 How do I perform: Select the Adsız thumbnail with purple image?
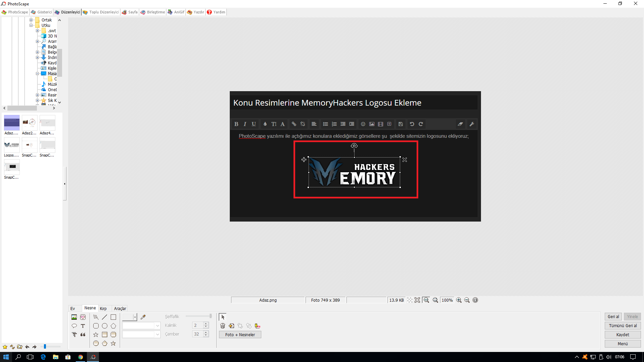tap(12, 123)
